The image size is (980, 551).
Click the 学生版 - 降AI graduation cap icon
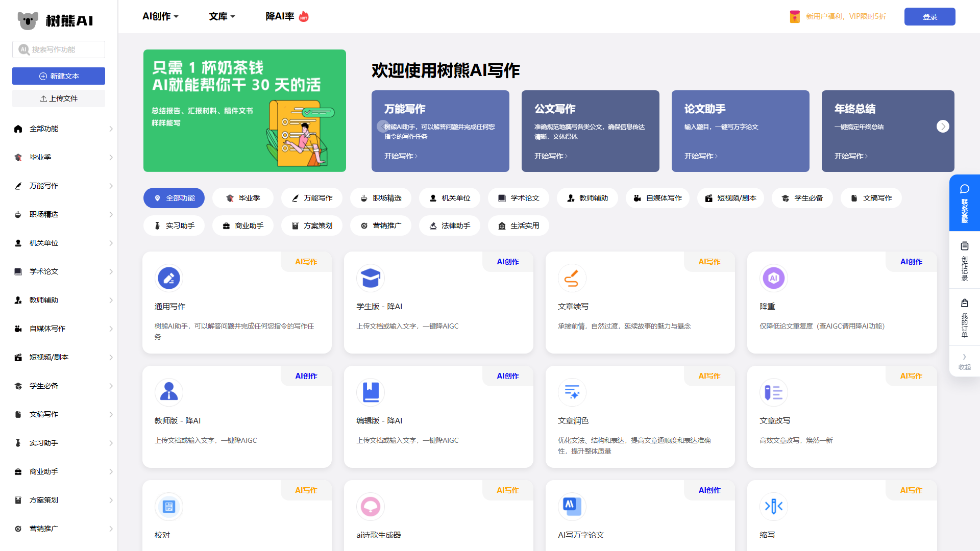tap(371, 278)
